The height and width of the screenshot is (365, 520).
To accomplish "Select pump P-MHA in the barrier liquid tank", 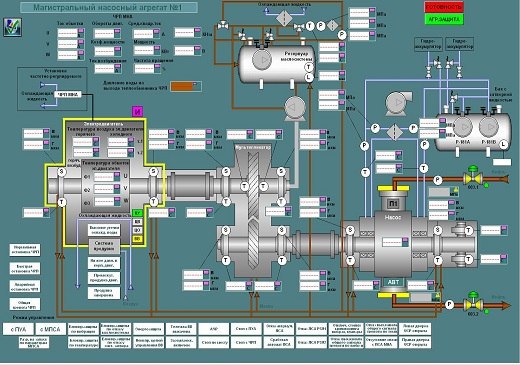I will pos(462,127).
